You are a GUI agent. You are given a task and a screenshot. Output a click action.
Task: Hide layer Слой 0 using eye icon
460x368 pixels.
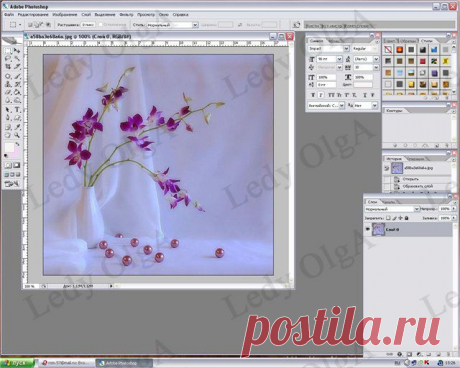pyautogui.click(x=368, y=229)
